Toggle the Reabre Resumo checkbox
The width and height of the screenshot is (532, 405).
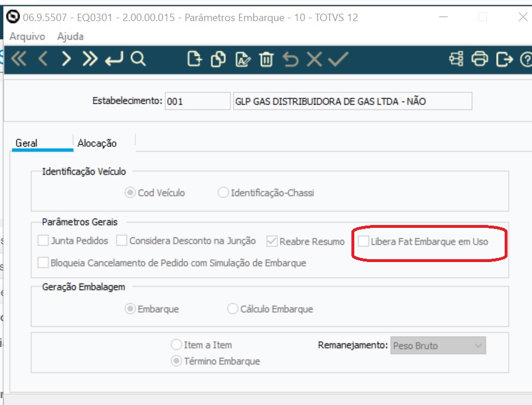(x=272, y=242)
